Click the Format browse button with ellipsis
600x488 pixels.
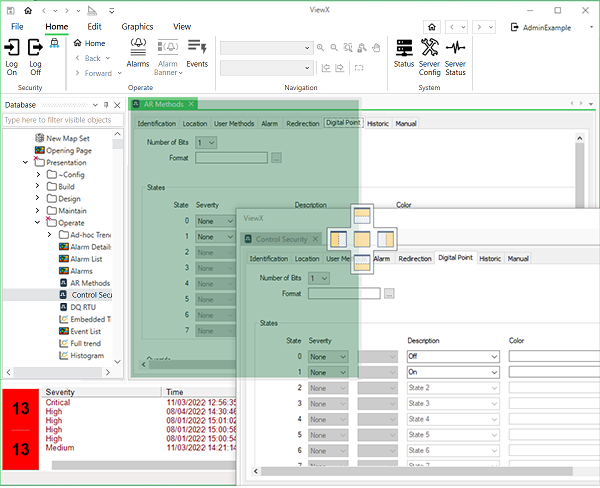point(390,294)
